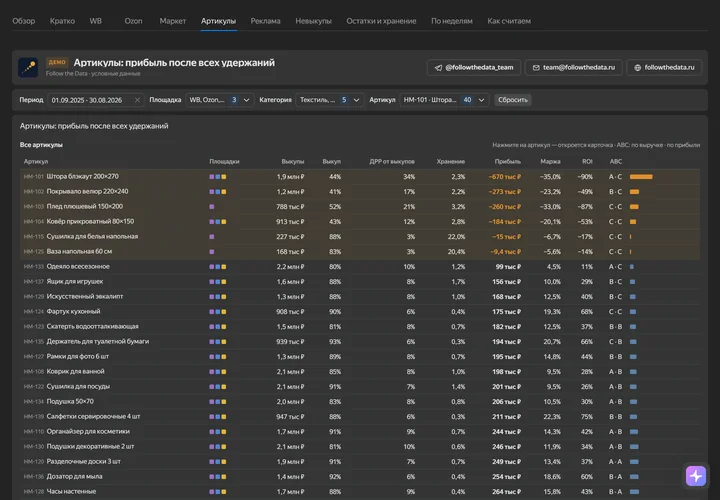Image resolution: width=720 pixels, height=500 pixels.
Task: Switch to the WB tab
Action: click(96, 21)
